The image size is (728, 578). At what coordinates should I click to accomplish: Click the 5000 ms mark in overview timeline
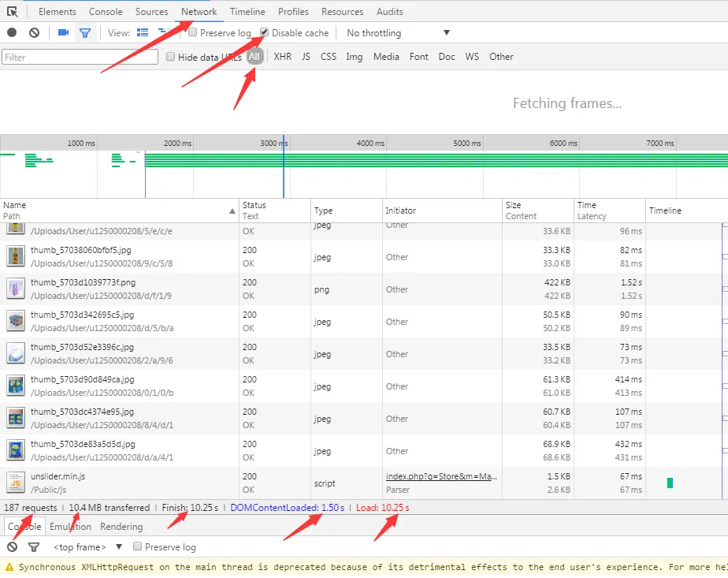pyautogui.click(x=467, y=143)
